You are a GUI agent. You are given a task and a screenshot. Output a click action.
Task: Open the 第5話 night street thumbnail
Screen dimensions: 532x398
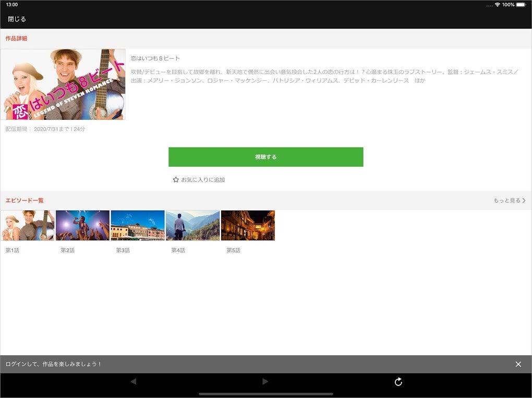248,226
